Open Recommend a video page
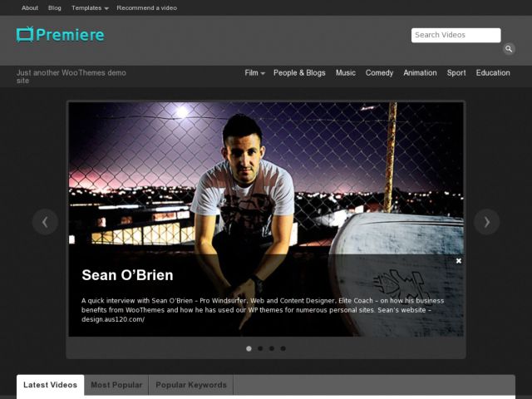 coord(147,7)
